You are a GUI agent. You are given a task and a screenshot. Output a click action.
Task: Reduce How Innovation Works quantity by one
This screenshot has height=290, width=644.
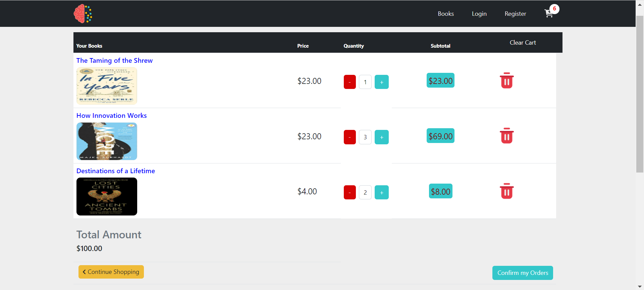(350, 137)
